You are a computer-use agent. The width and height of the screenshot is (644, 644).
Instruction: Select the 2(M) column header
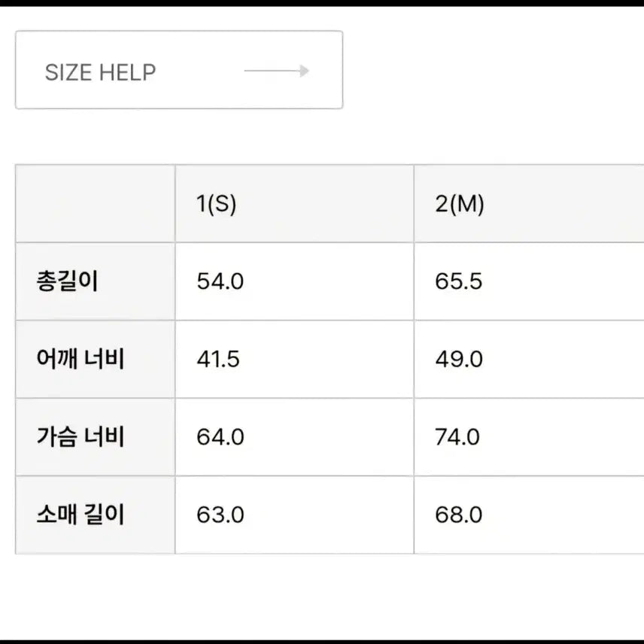460,204
